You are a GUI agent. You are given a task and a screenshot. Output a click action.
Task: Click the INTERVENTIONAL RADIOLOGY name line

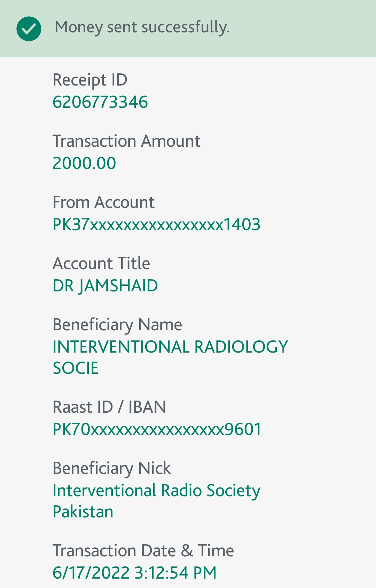pos(170,347)
